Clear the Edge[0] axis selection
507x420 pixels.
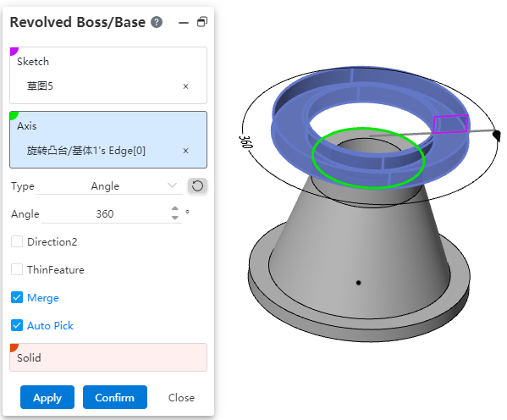tap(185, 151)
